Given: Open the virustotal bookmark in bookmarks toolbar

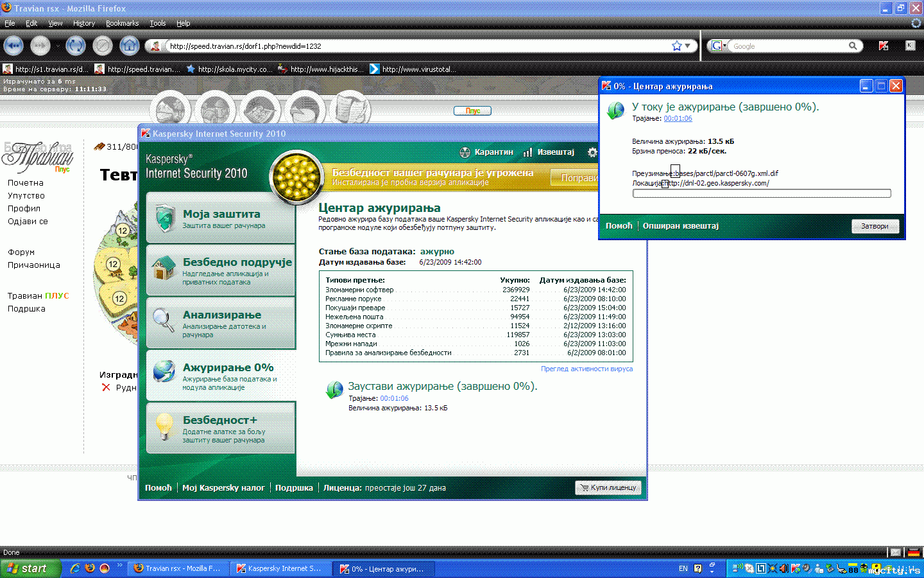Looking at the screenshot, I should pos(413,69).
